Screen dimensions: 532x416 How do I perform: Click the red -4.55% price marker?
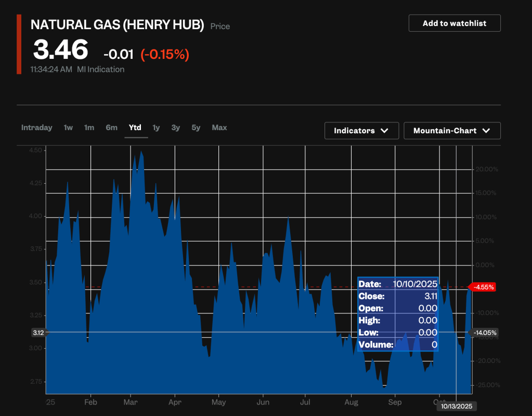click(483, 287)
